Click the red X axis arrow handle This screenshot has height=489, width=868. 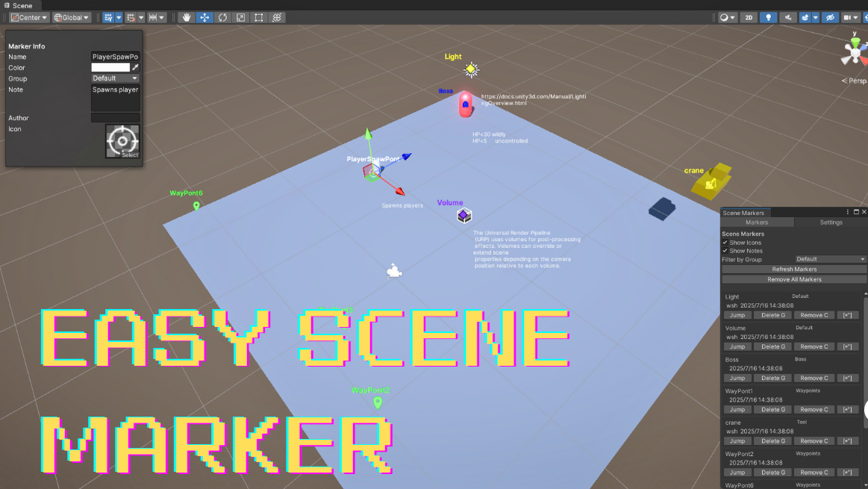coord(400,192)
